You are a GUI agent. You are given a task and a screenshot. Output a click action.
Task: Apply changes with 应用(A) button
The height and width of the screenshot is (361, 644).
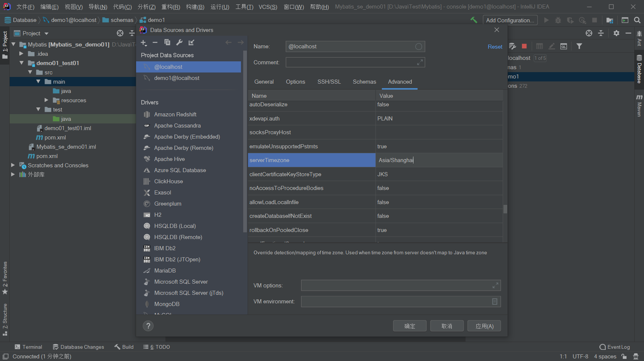[484, 326]
